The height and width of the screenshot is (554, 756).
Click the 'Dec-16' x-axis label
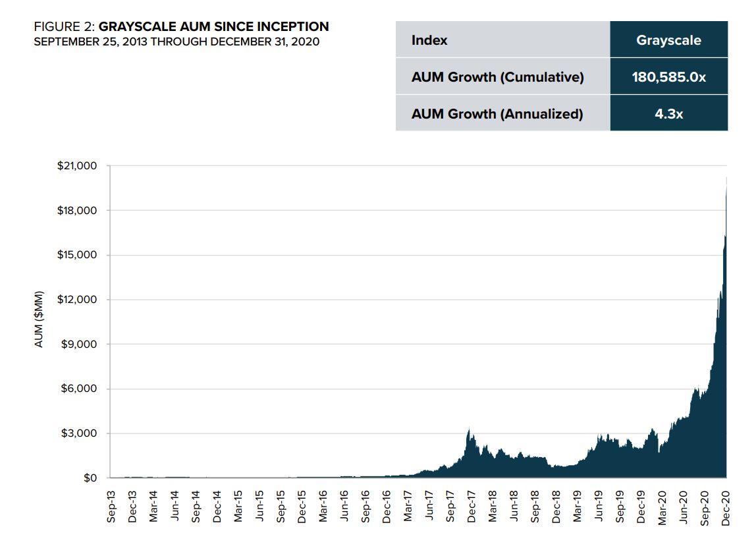[387, 507]
